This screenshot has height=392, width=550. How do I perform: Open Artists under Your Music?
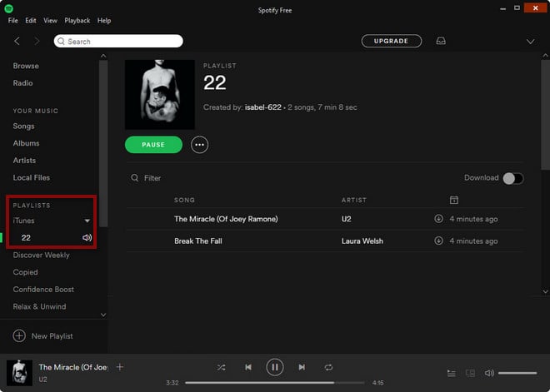click(24, 161)
